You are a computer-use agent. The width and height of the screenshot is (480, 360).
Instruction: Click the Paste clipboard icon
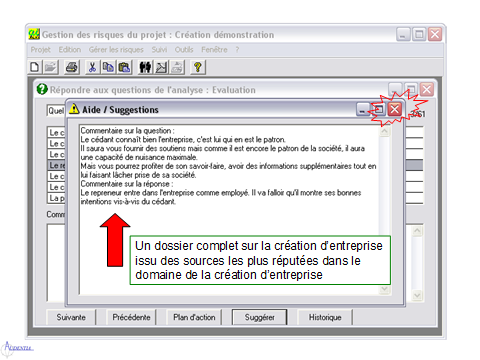pos(124,67)
